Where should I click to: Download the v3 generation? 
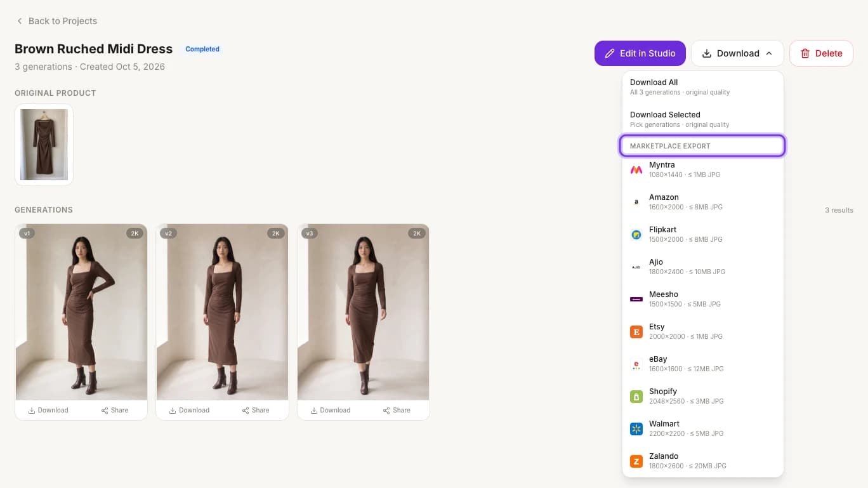[x=330, y=411]
